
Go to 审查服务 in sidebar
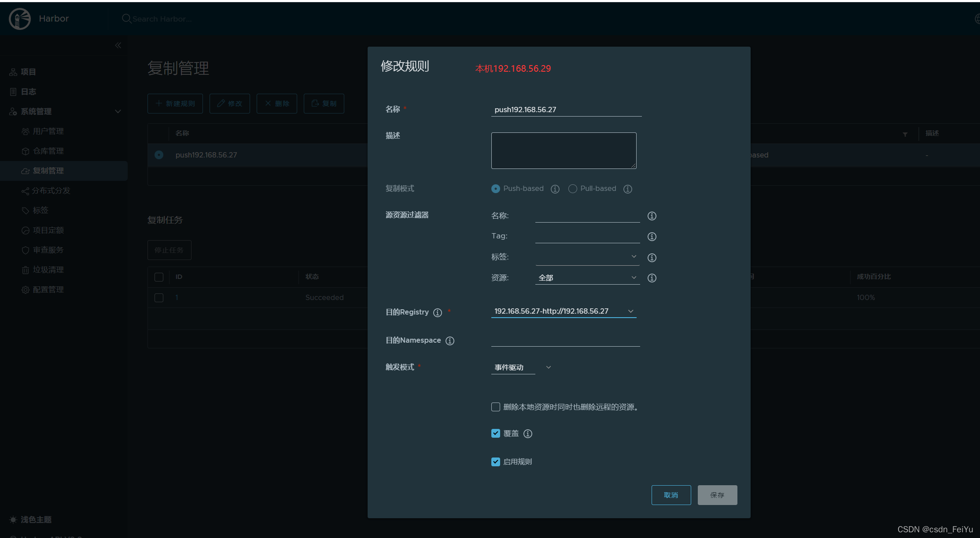[x=48, y=250]
